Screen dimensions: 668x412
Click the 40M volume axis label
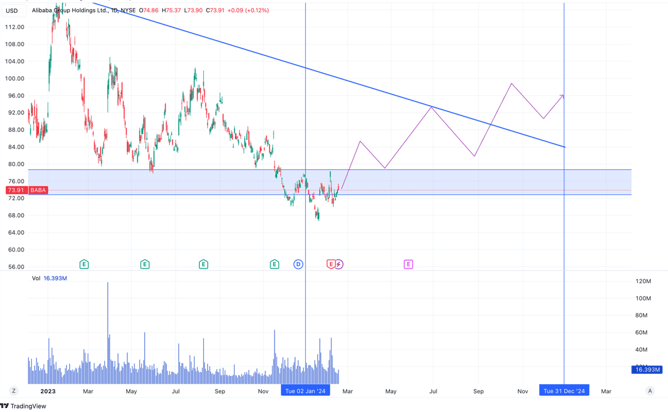(642, 349)
